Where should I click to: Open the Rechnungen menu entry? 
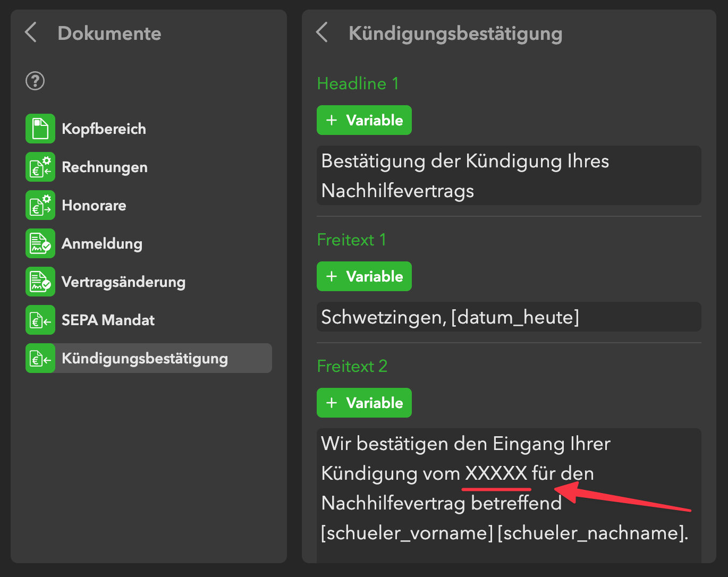(x=105, y=167)
